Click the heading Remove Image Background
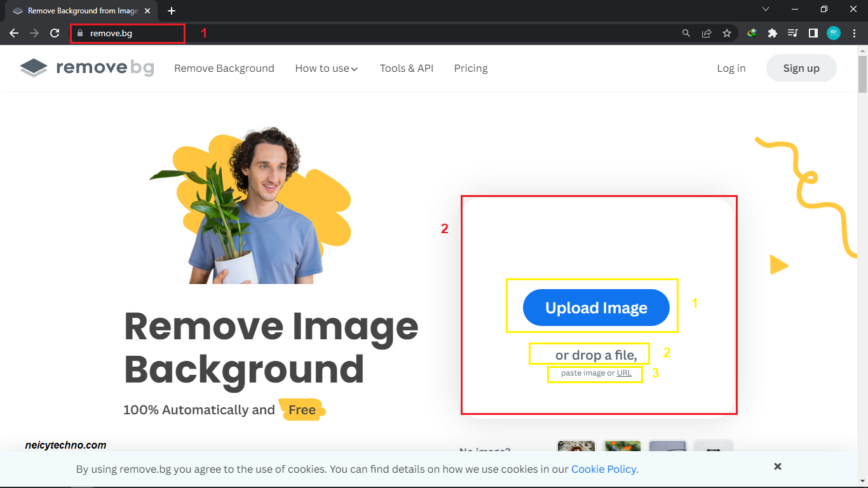Screen dimensions: 868x488 271,348
